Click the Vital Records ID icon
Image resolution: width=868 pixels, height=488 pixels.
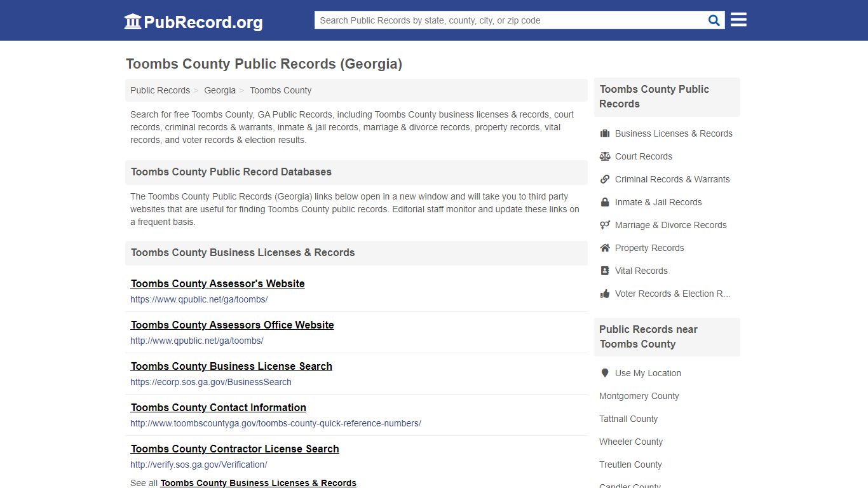tap(605, 271)
